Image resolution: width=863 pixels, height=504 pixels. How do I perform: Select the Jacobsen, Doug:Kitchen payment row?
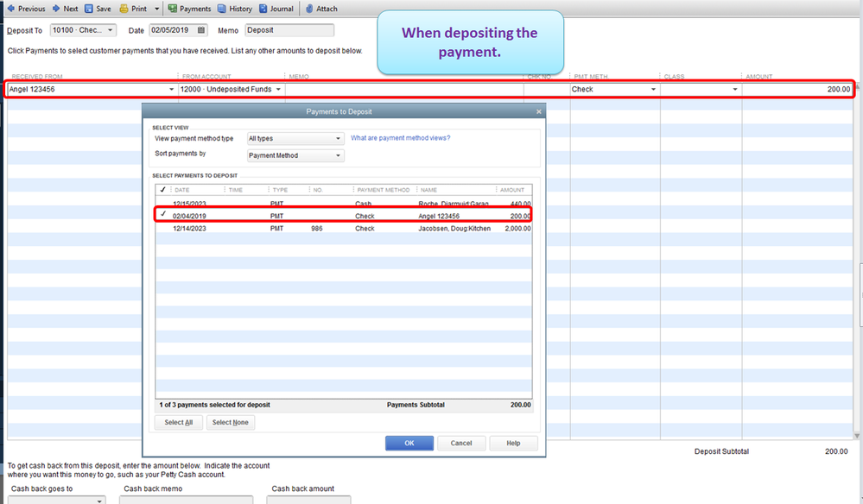pos(344,229)
